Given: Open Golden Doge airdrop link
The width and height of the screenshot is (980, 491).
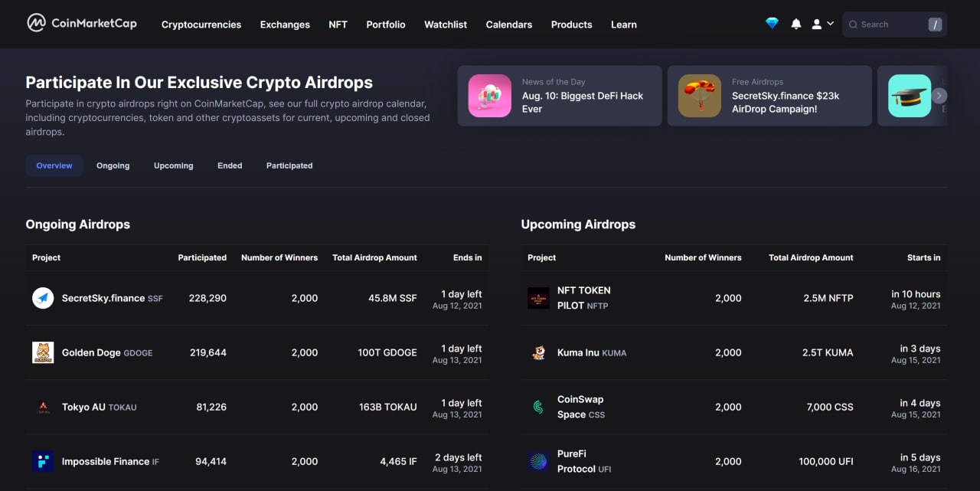Looking at the screenshot, I should (x=107, y=352).
